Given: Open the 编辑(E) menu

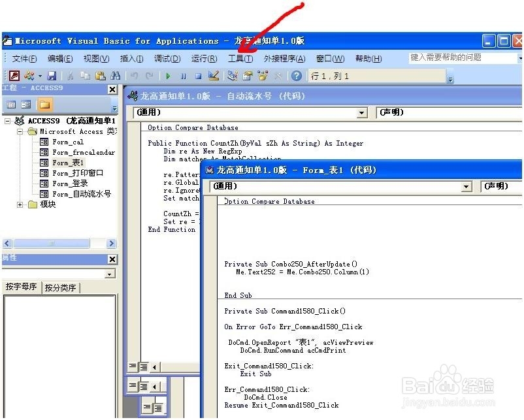Looking at the screenshot, I should [60, 59].
